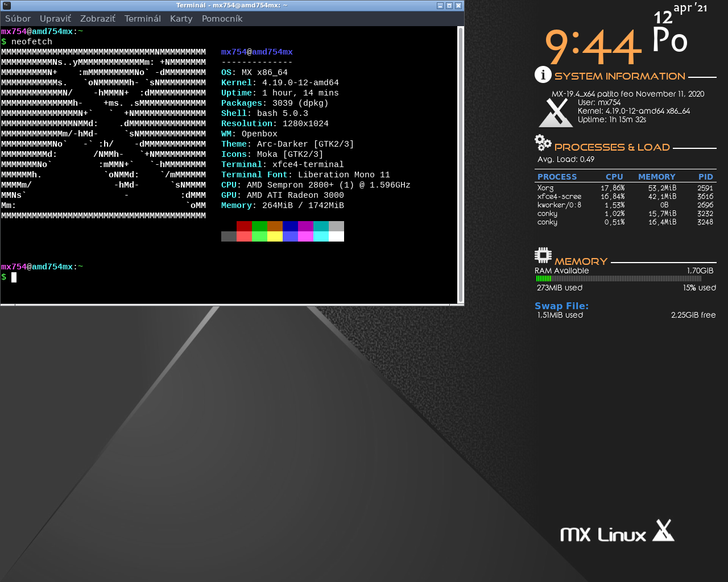The image size is (728, 582).
Task: Click the xfce4-scree process row
Action: [x=625, y=197]
